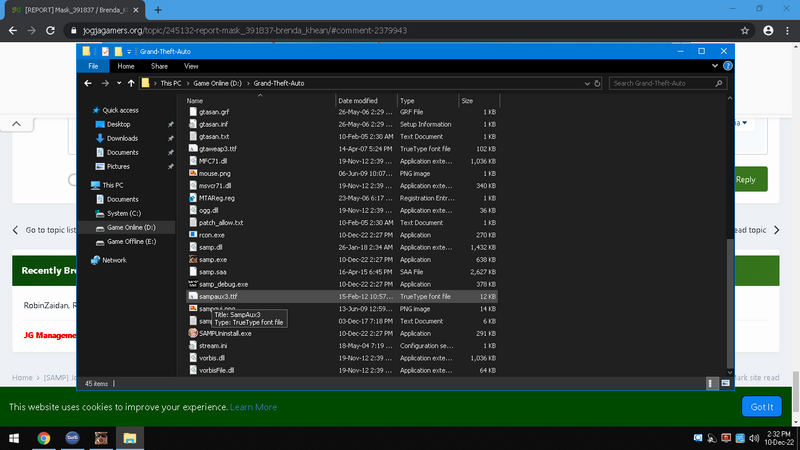
Task: Open Chrome from taskbar
Action: pos(44,438)
